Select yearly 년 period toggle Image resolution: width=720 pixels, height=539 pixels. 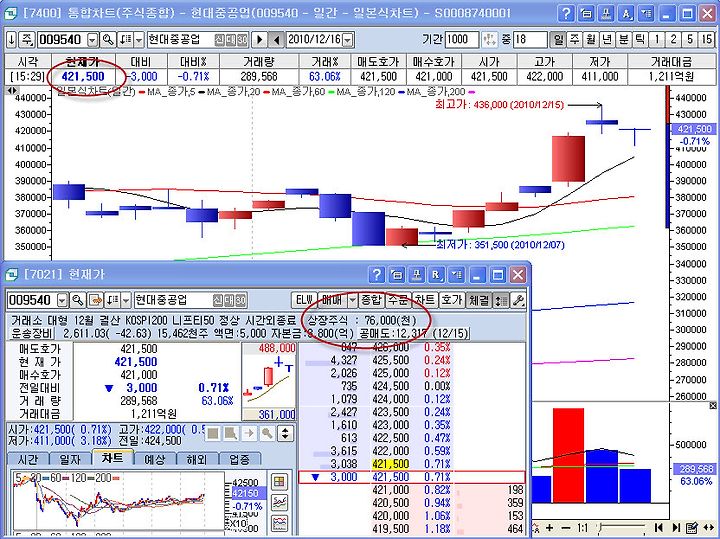click(x=607, y=39)
